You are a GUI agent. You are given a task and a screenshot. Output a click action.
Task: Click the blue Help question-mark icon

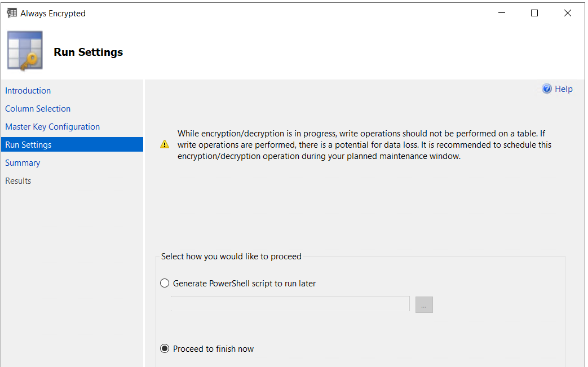tap(547, 89)
